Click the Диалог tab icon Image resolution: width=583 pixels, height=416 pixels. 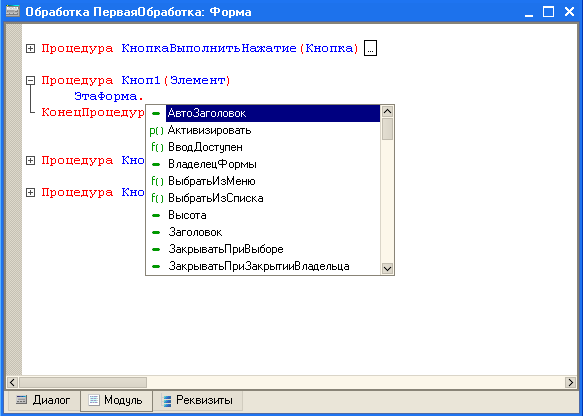coord(22,400)
